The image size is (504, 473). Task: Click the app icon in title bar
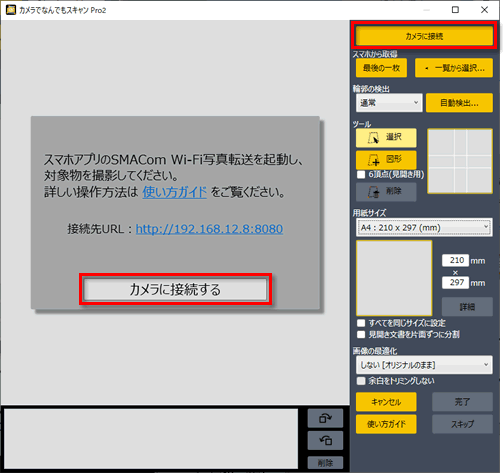tap(10, 10)
